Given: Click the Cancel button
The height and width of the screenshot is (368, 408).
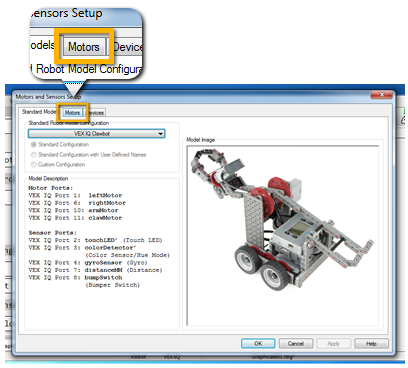Looking at the screenshot, I should click(x=296, y=343).
